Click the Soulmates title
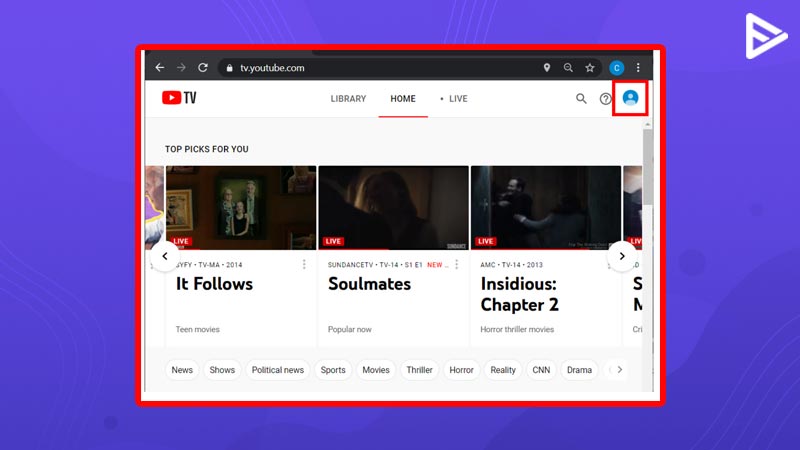This screenshot has height=450, width=800. pyautogui.click(x=369, y=284)
